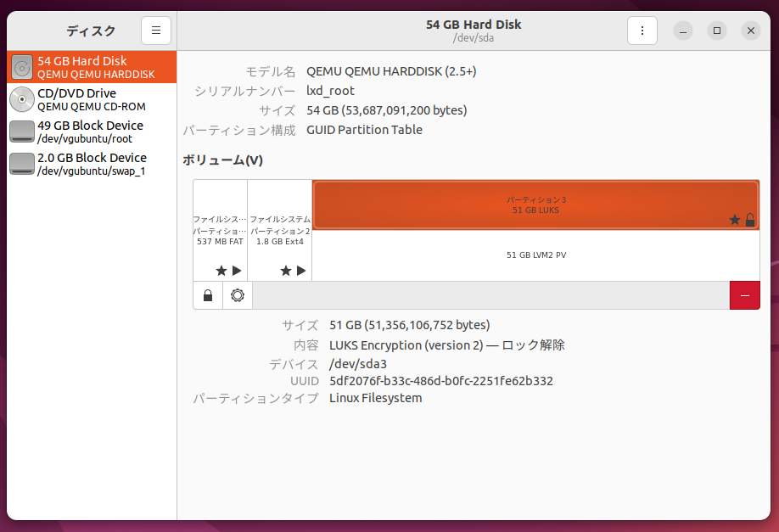Open the three-dot drive options menu
This screenshot has width=779, height=532.
pos(642,30)
